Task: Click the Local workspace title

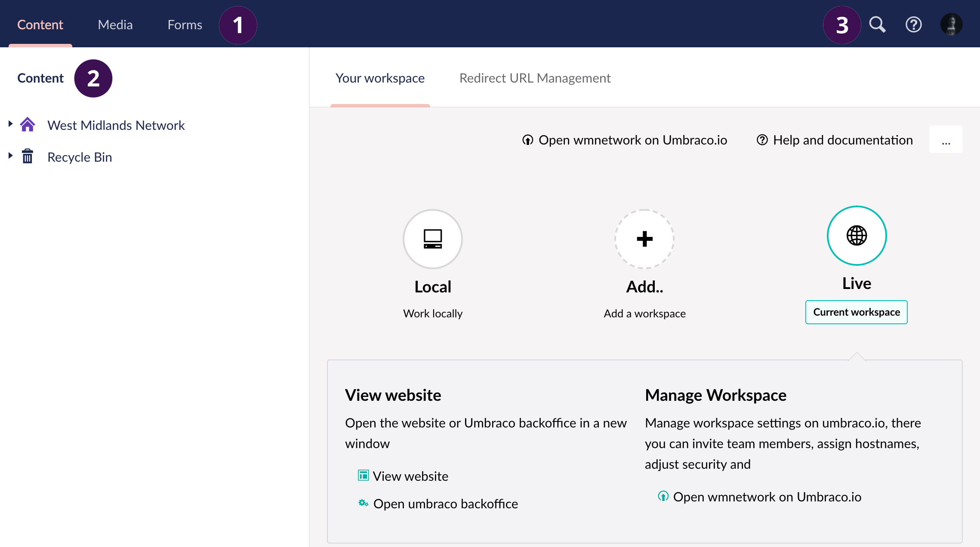Action: [x=433, y=287]
